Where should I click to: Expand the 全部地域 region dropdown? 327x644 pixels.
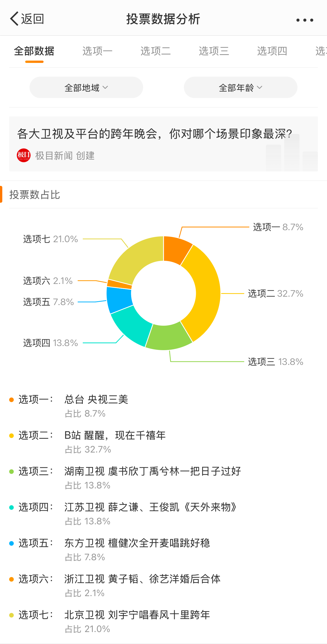[x=86, y=88]
